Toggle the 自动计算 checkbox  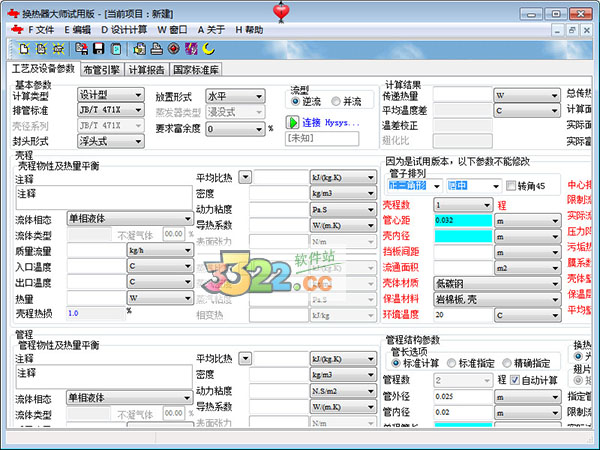pyautogui.click(x=516, y=380)
